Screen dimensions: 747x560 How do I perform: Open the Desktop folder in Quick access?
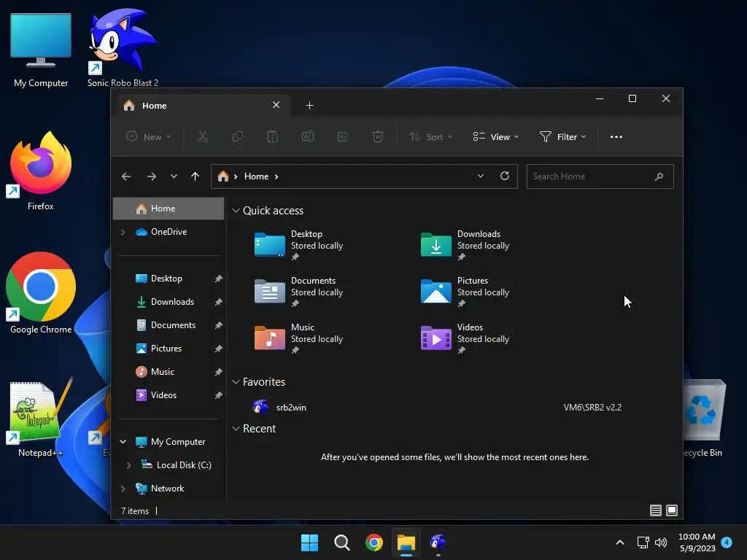pos(299,245)
